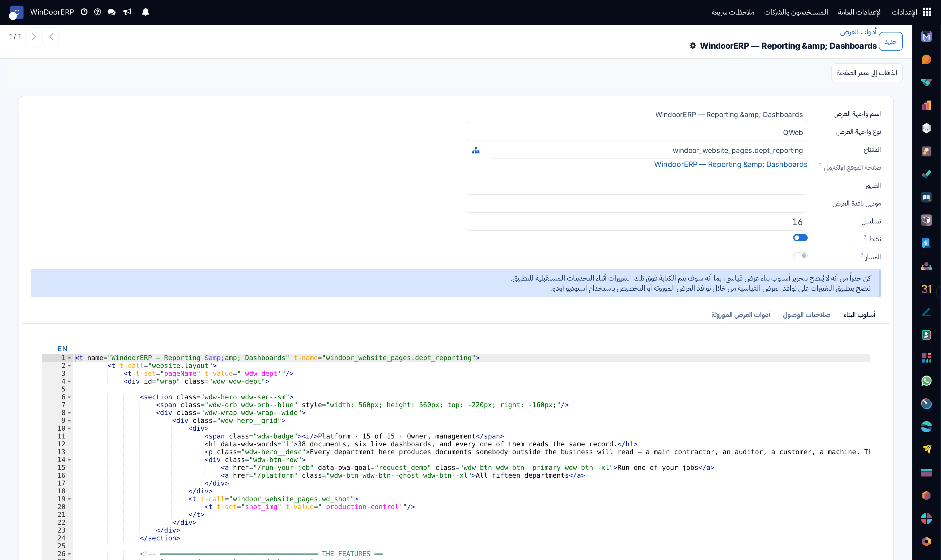Collapse code fold arrow on line 1

pos(69,358)
